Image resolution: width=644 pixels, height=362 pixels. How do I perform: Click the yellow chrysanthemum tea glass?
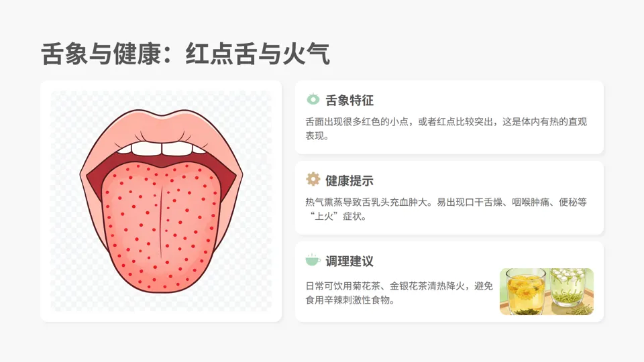[x=525, y=292]
